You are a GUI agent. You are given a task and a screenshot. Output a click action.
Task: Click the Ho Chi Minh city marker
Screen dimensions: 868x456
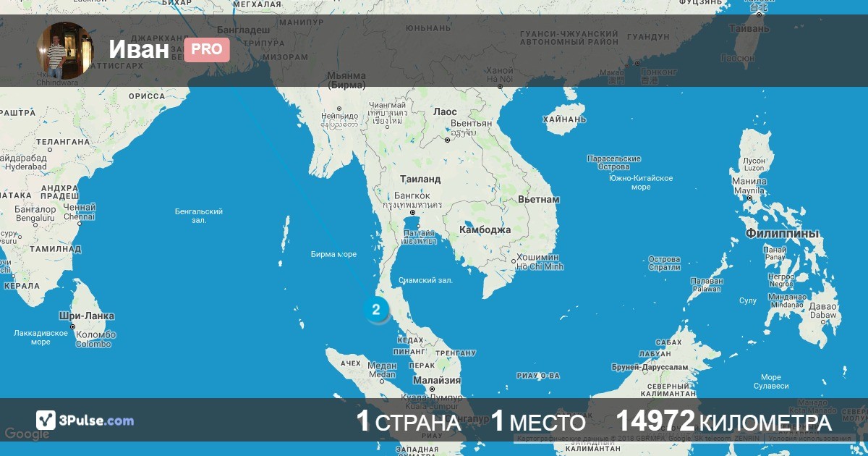point(512,261)
